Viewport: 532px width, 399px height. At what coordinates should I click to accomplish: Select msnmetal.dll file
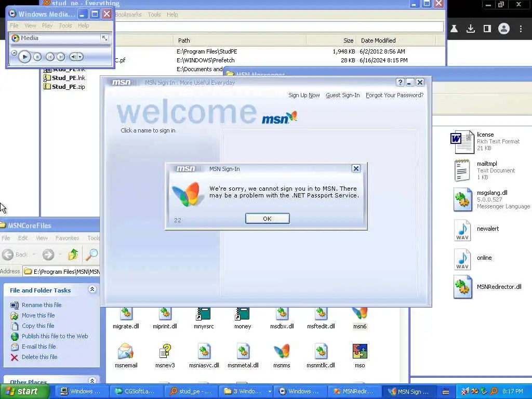tap(243, 356)
